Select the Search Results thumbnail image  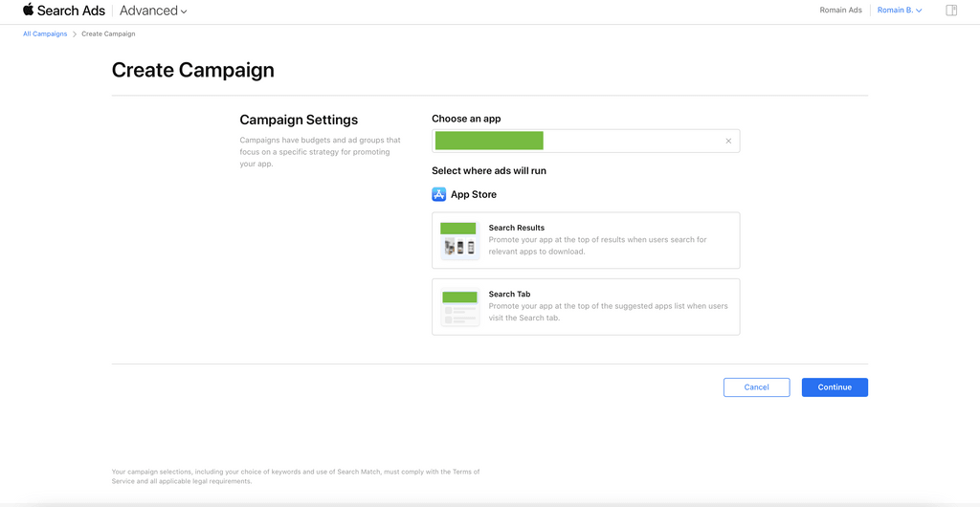[458, 240]
